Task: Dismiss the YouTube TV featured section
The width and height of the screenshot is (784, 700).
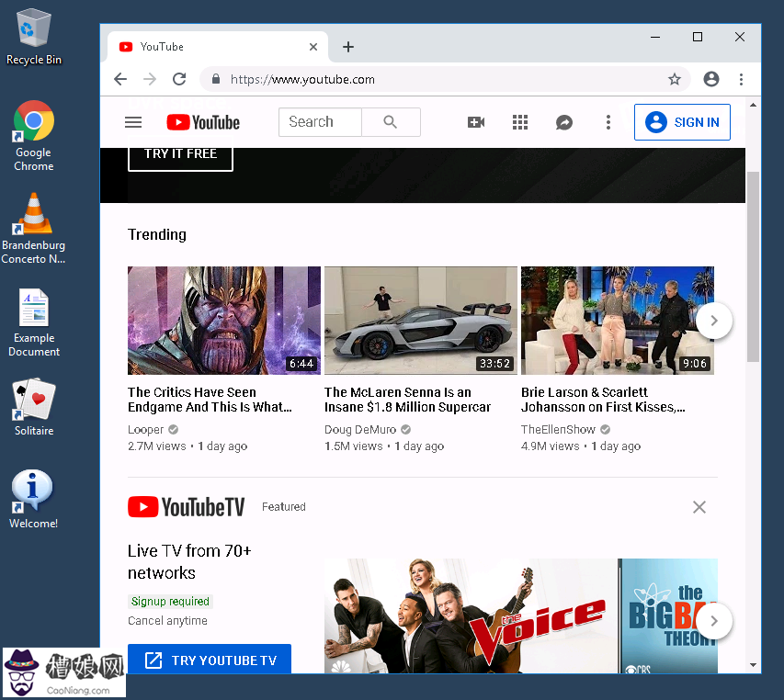Action: [x=699, y=507]
